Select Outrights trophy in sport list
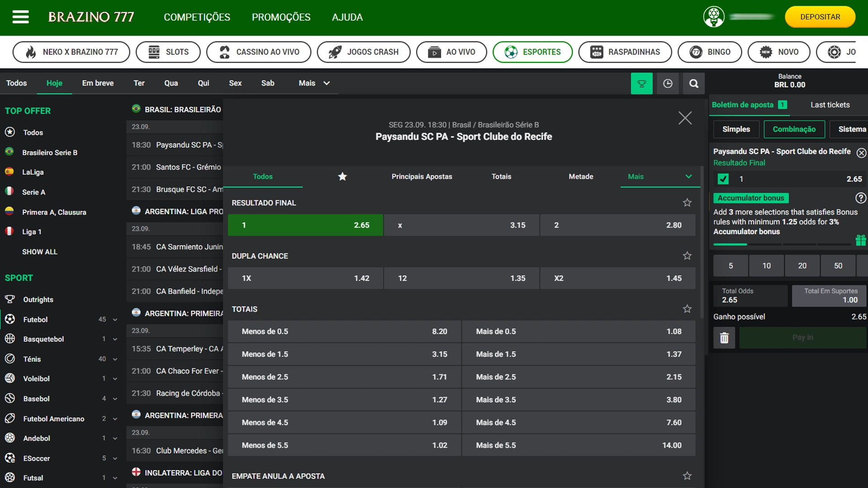 [x=10, y=299]
